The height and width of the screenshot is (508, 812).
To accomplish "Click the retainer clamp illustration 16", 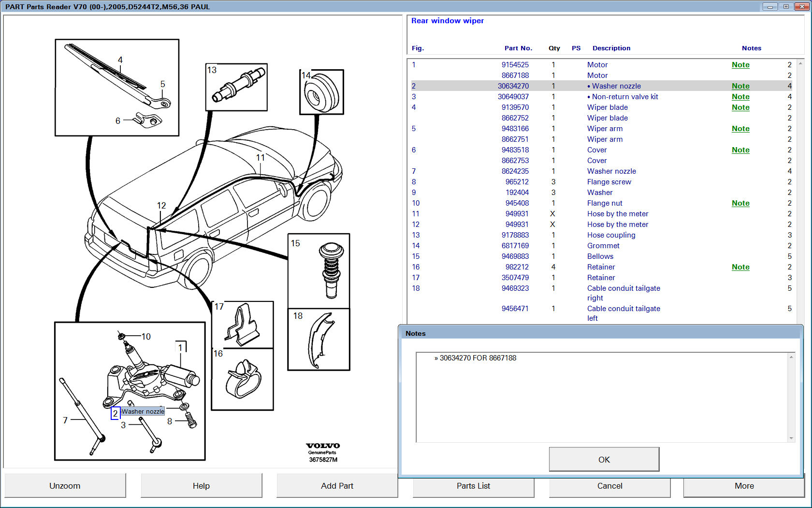I will point(244,379).
